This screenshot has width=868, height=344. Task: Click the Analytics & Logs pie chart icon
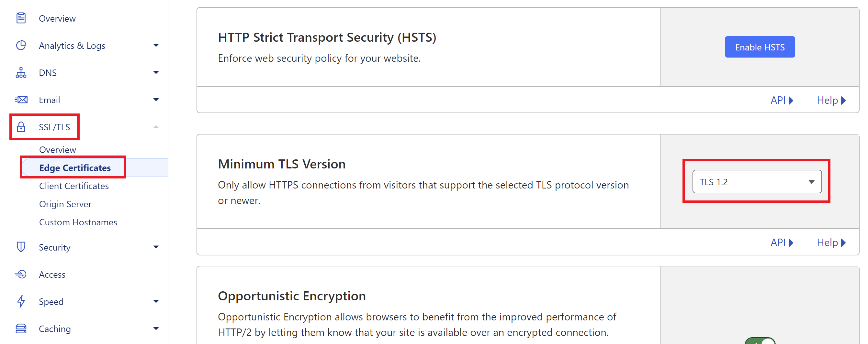pyautogui.click(x=21, y=46)
